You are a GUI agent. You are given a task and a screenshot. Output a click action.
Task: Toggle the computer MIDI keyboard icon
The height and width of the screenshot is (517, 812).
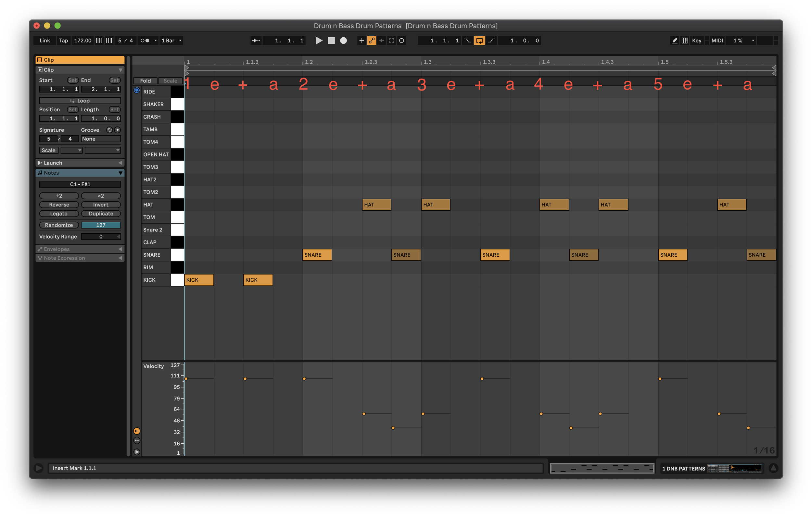[x=685, y=41]
